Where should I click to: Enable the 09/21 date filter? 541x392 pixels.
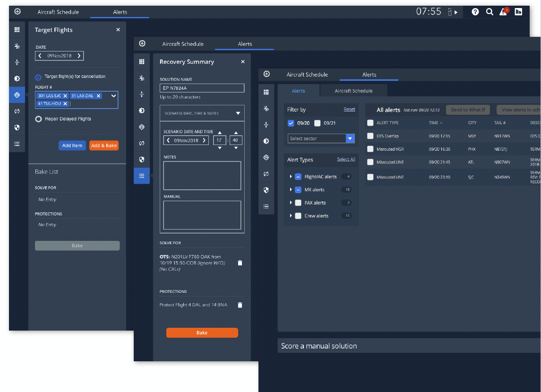tap(318, 123)
